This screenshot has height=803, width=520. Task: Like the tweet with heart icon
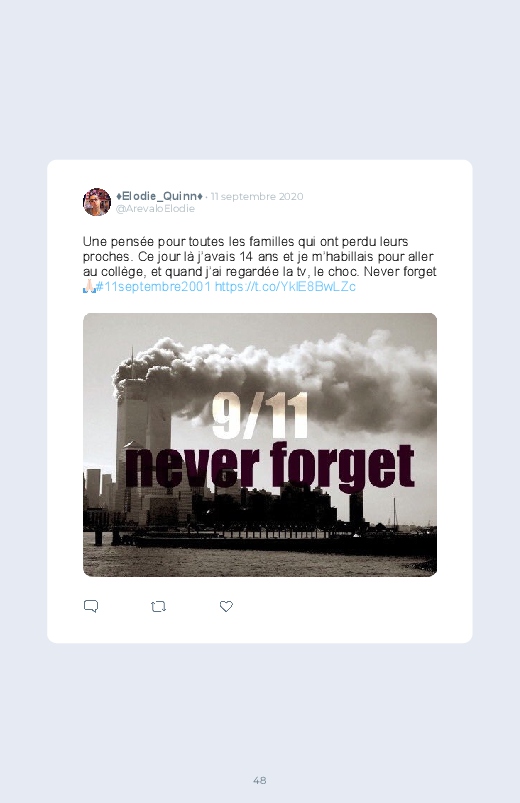coord(226,606)
